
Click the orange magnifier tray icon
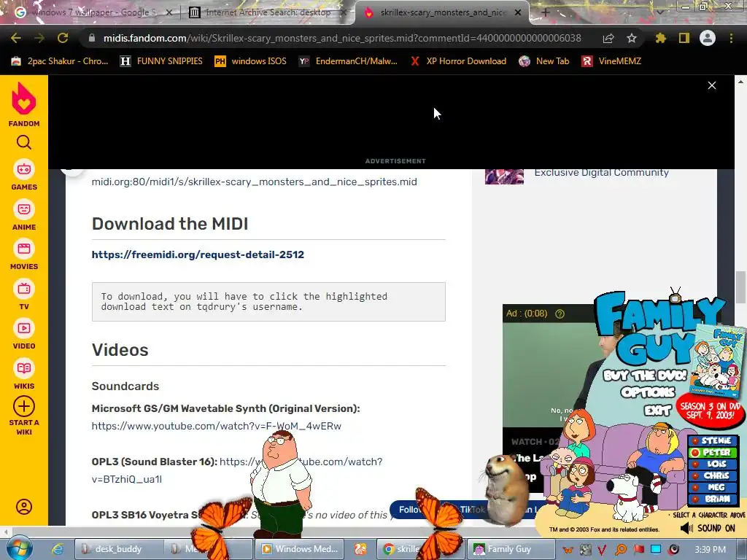point(621,550)
